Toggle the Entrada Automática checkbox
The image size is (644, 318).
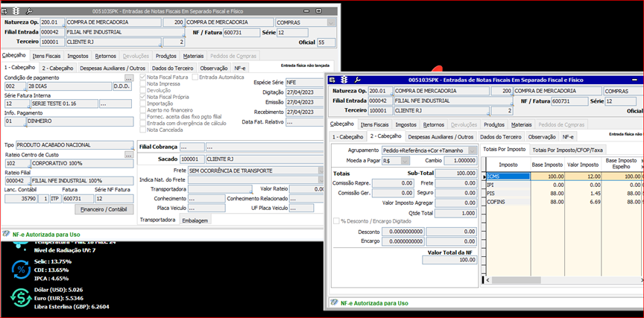click(x=195, y=77)
